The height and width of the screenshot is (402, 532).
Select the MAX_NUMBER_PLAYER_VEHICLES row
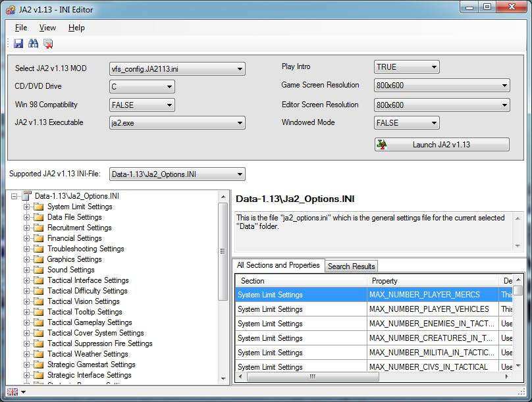point(374,309)
